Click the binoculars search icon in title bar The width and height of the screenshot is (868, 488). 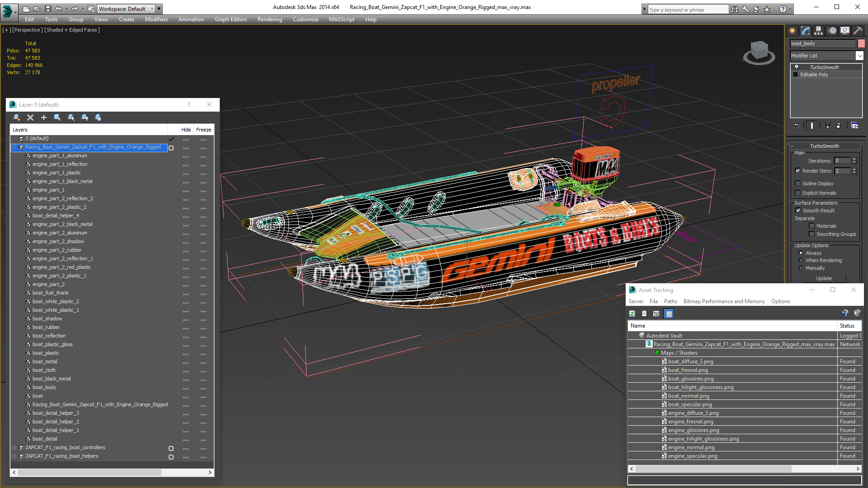pos(734,9)
